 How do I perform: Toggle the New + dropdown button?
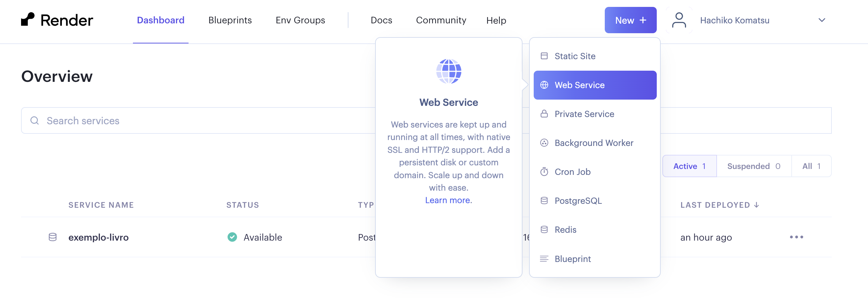tap(630, 20)
